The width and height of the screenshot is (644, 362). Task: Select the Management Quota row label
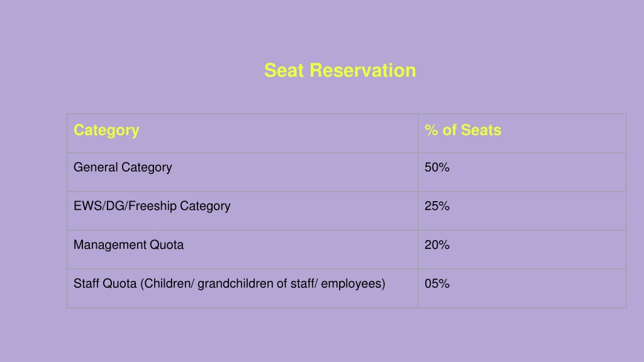point(128,245)
